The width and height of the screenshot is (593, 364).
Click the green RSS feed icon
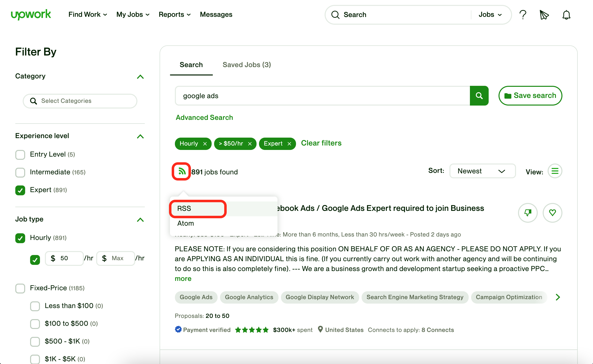182,171
